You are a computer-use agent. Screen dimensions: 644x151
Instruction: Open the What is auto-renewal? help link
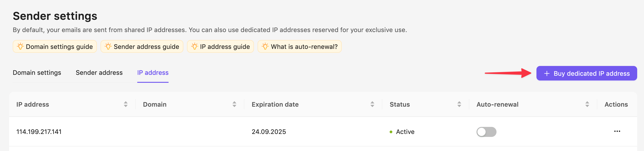[x=304, y=47]
